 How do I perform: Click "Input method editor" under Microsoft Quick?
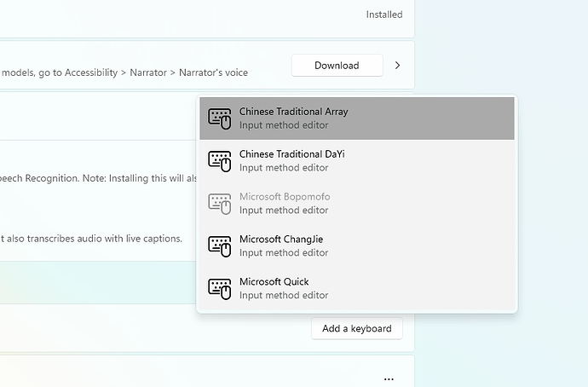(284, 296)
